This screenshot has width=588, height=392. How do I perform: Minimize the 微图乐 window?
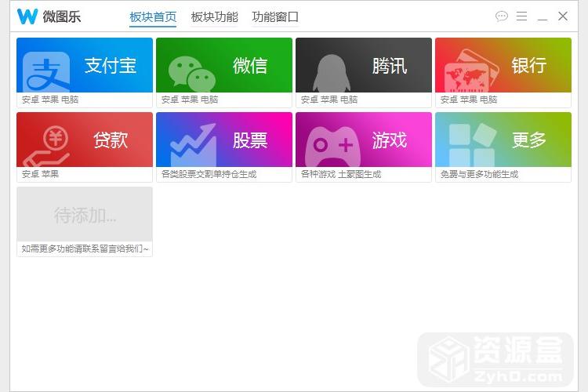543,18
